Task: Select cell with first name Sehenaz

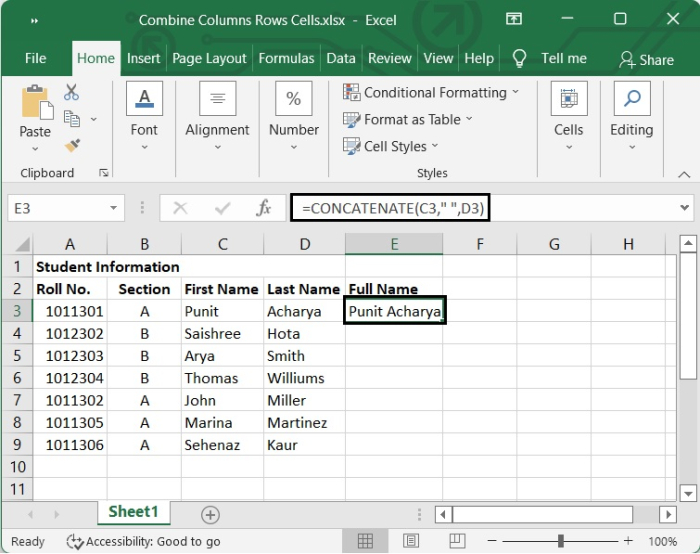Action: click(x=222, y=445)
